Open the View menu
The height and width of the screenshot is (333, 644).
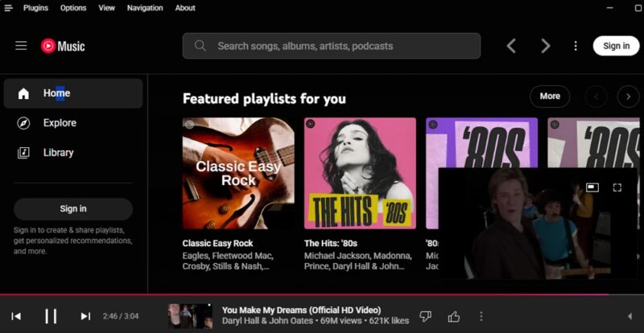[106, 8]
